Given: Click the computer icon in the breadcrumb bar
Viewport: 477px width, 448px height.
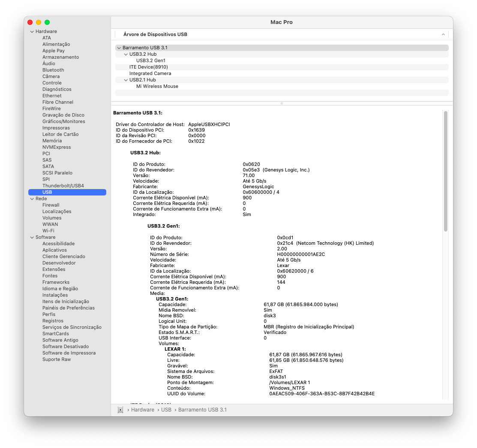Looking at the screenshot, I should (x=120, y=410).
